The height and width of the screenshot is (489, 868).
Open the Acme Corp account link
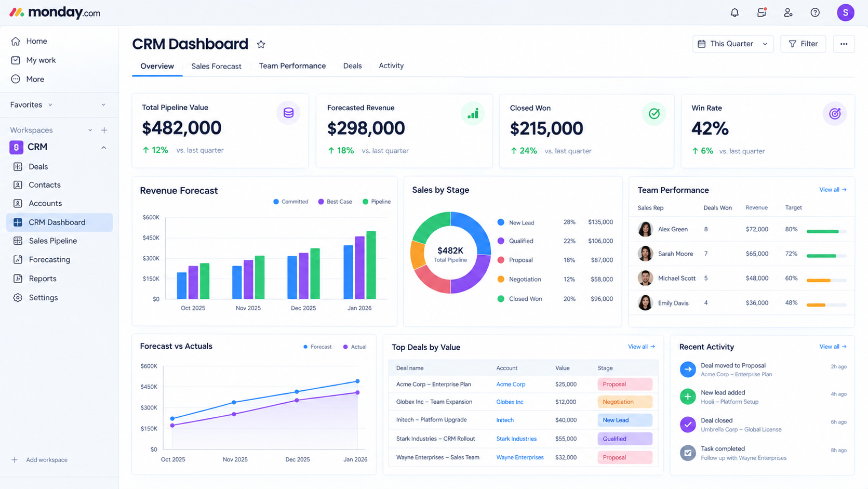(511, 385)
